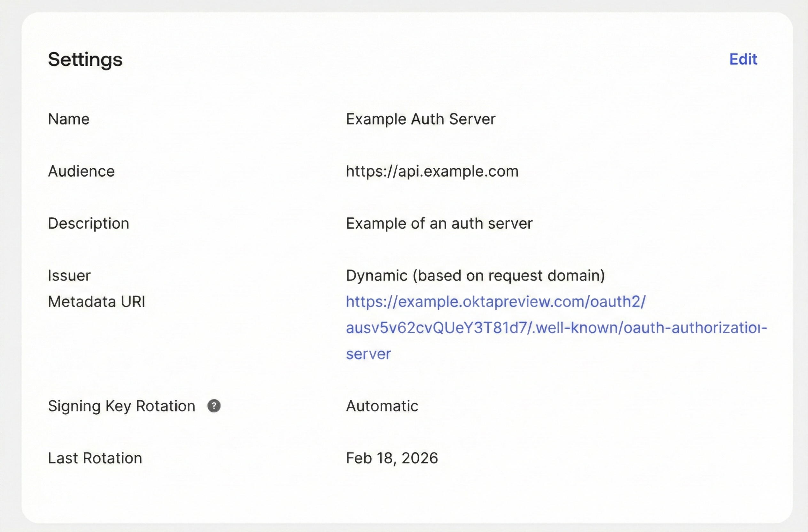Open the Signing Key Rotation help tooltip
Image resolution: width=808 pixels, height=532 pixels.
coord(214,406)
